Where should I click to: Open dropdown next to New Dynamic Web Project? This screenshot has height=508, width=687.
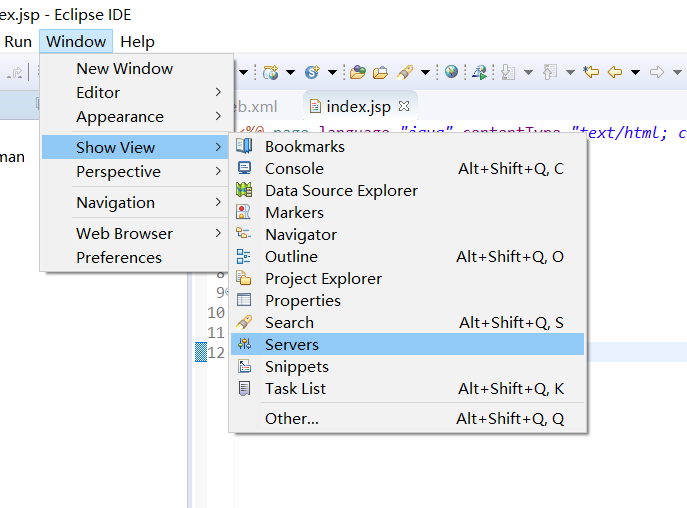[x=290, y=72]
